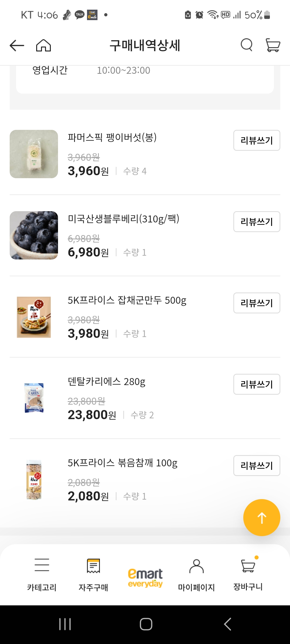The height and width of the screenshot is (644, 290).
Task: Go to home via house icon
Action: [44, 45]
